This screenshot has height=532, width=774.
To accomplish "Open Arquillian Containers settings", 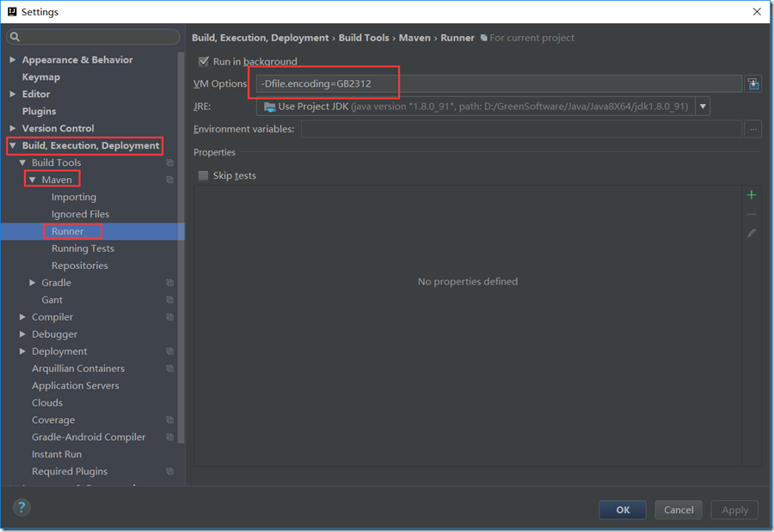I will click(78, 369).
